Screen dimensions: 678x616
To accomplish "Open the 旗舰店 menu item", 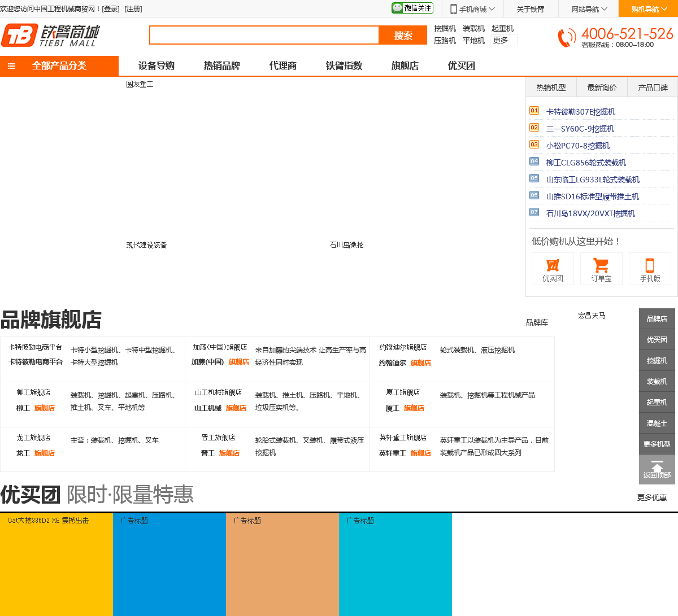I will click(x=405, y=66).
